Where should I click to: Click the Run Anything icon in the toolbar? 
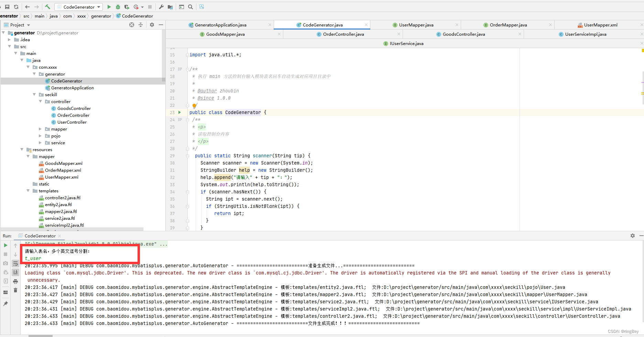[182, 7]
